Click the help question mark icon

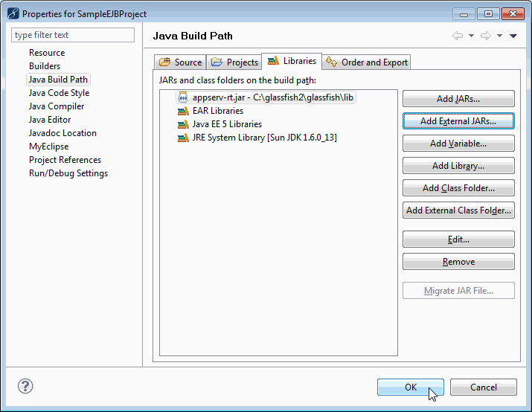(x=25, y=387)
